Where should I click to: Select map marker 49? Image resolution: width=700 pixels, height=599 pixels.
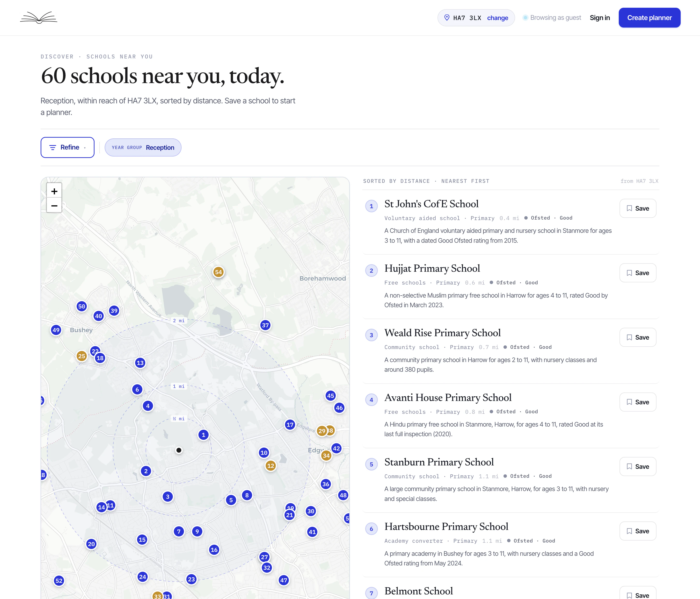tap(56, 330)
